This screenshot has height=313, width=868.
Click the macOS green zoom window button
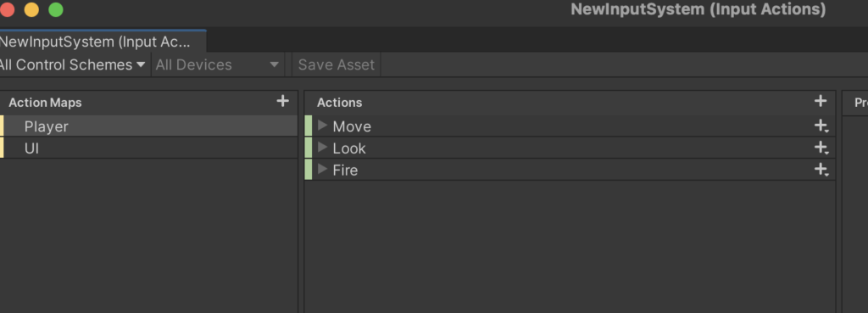[x=56, y=9]
